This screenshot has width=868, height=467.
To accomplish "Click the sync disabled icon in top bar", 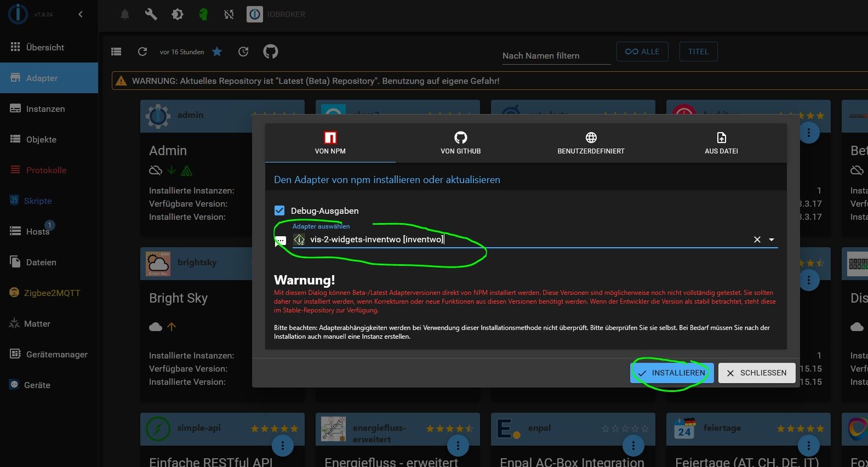I will (x=229, y=14).
